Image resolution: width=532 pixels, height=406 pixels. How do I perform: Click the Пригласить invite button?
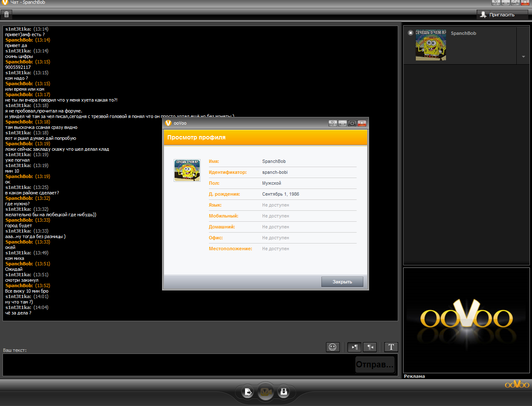coord(502,15)
